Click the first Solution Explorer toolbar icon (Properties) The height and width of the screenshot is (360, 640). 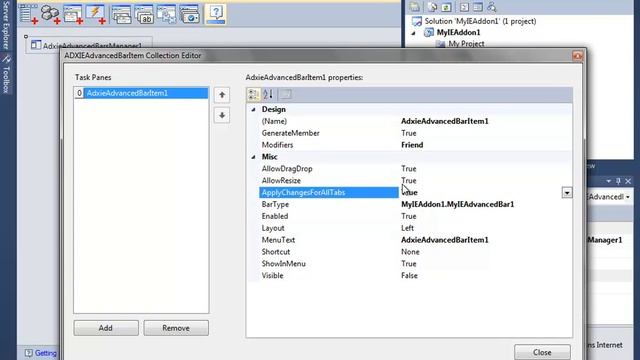[415, 7]
